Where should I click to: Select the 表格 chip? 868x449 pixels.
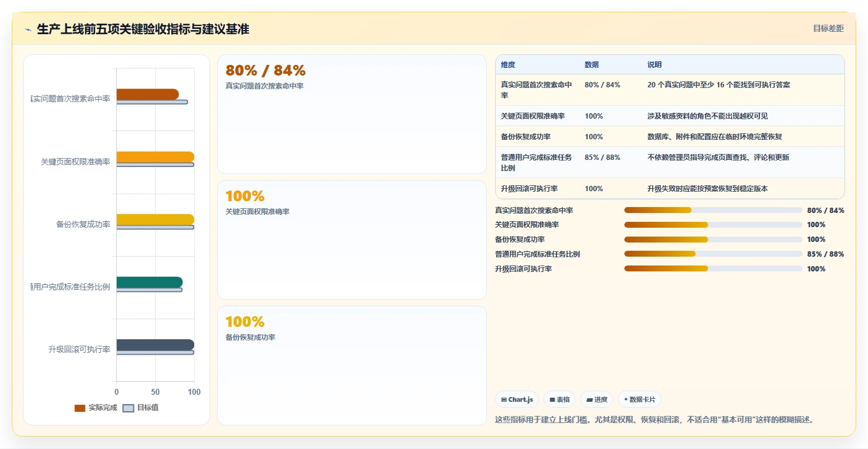(559, 399)
